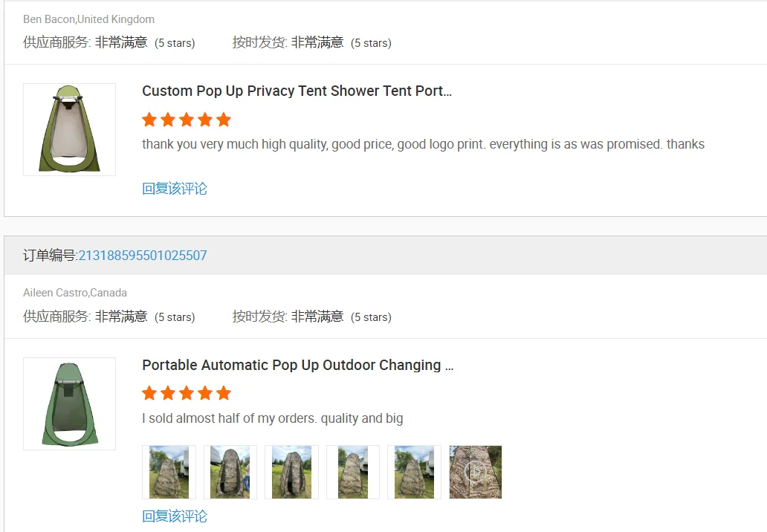Image resolution: width=767 pixels, height=532 pixels.
Task: Reply to Ben Bacon's review
Action: (175, 189)
